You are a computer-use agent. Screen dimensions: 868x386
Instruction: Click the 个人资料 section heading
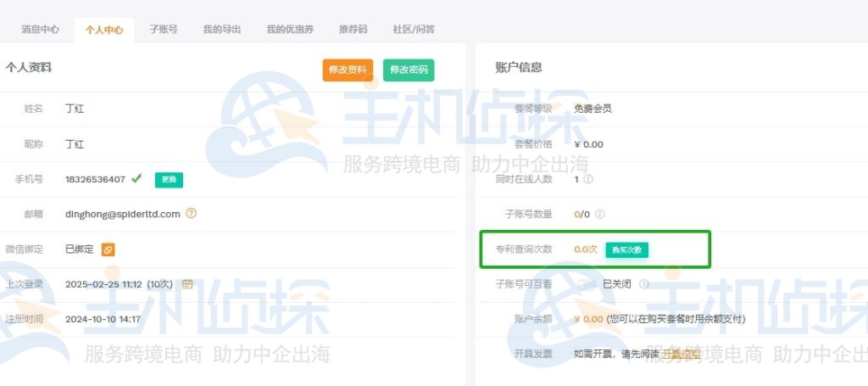[x=28, y=68]
